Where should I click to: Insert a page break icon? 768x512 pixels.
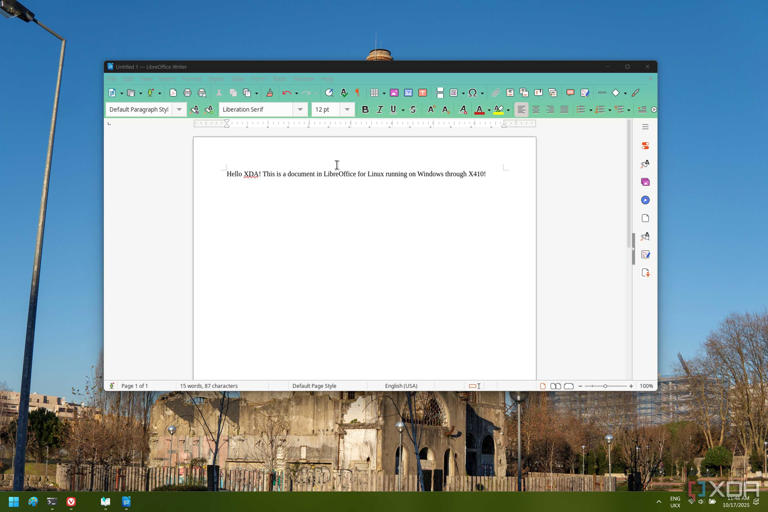click(440, 93)
